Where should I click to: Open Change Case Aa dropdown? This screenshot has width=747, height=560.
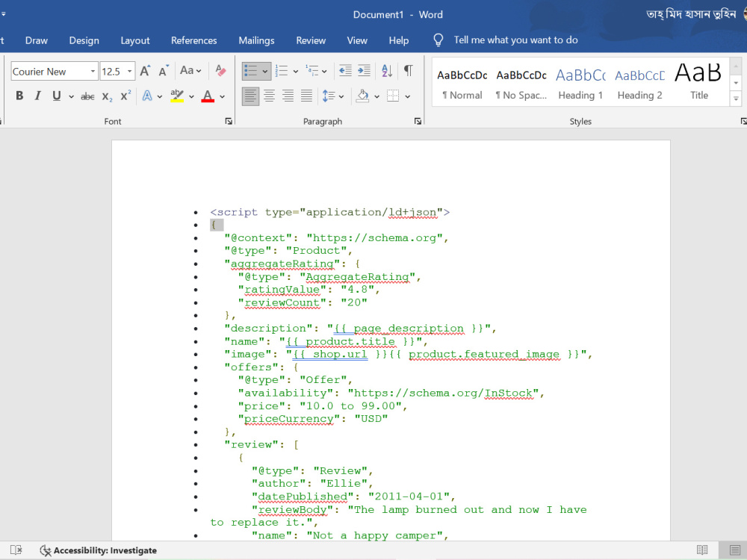pos(190,71)
